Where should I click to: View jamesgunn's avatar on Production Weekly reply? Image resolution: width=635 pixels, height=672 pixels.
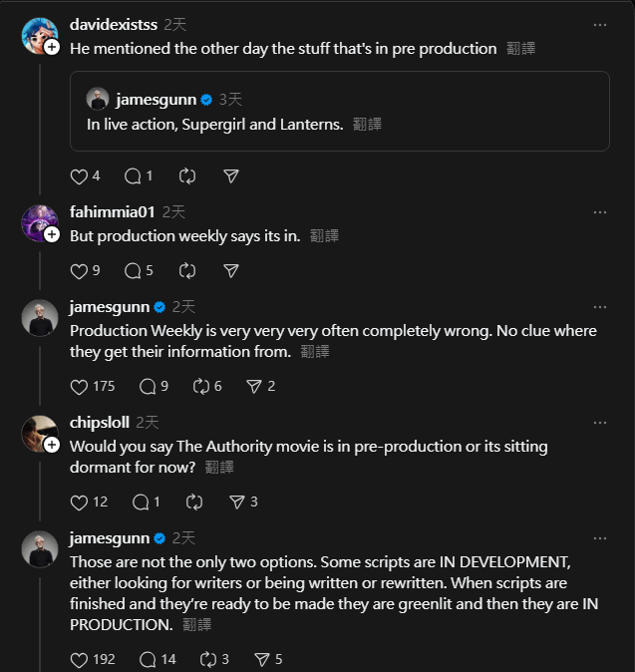40,318
